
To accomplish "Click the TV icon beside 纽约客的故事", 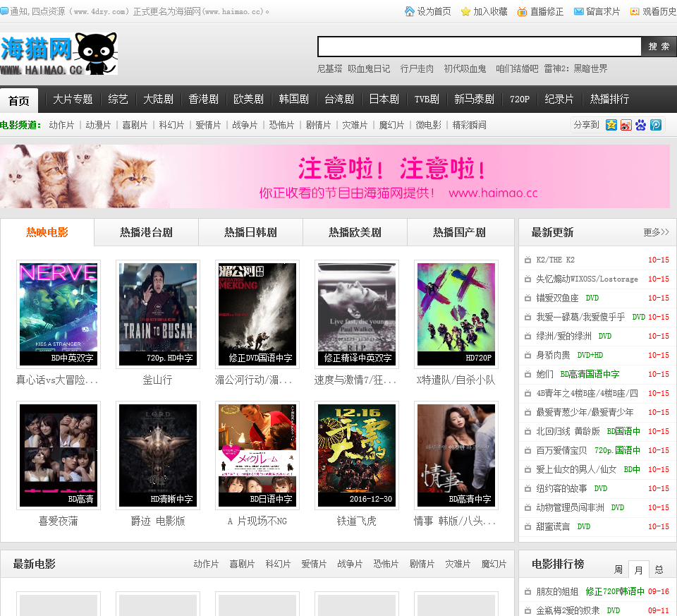I will click(527, 488).
